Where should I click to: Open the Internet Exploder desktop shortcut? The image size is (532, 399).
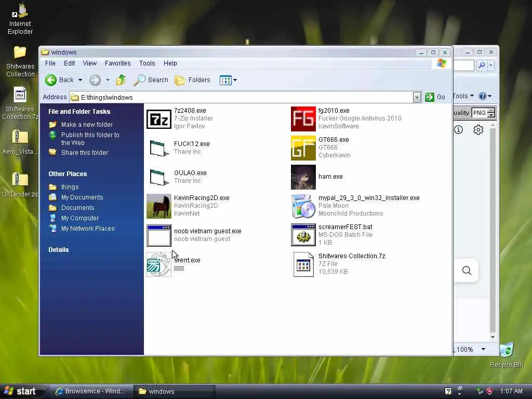tap(20, 19)
